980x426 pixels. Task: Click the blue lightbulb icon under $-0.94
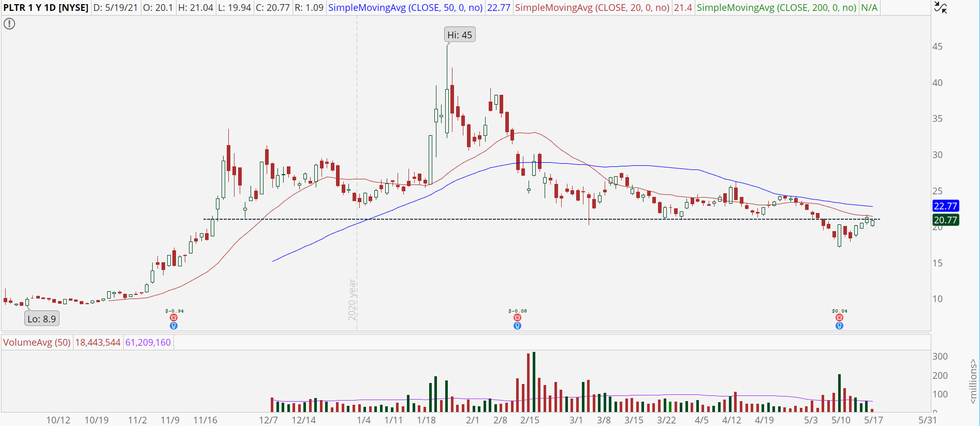pos(174,326)
